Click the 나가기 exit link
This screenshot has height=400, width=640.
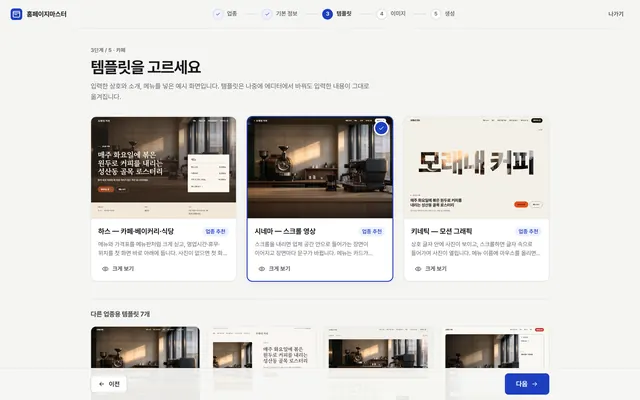[616, 14]
